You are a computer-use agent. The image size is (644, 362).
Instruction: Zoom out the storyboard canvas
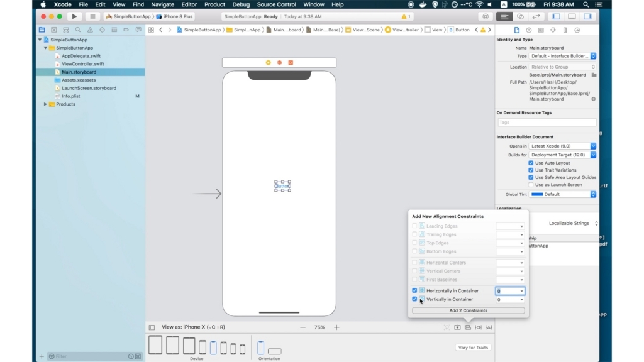(x=303, y=327)
